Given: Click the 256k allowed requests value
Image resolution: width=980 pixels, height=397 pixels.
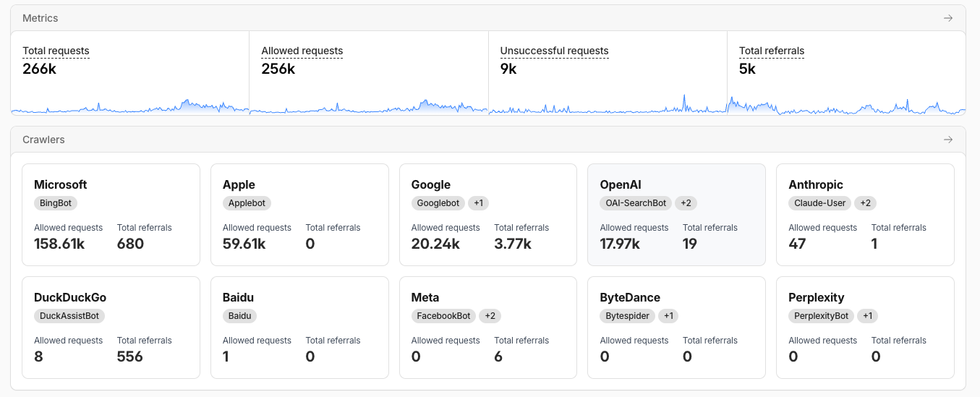Looking at the screenshot, I should (x=278, y=69).
